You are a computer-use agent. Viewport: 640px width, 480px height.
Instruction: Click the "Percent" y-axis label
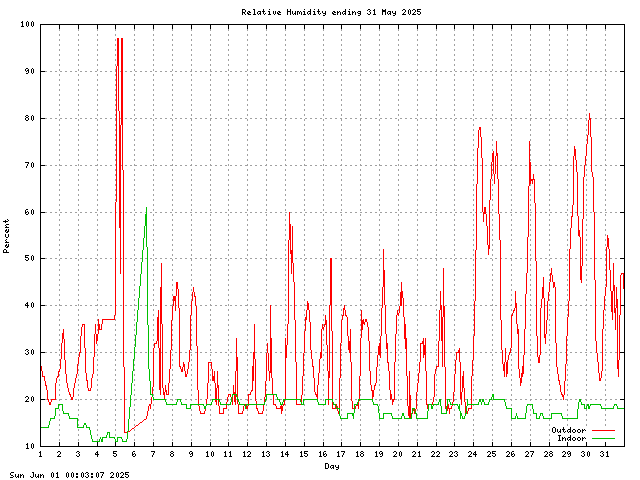pos(6,236)
